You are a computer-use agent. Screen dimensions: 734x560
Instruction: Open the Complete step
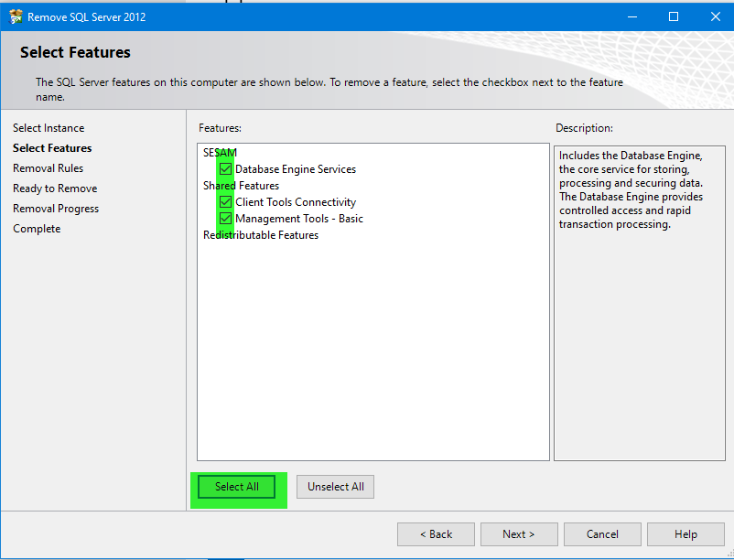37,229
